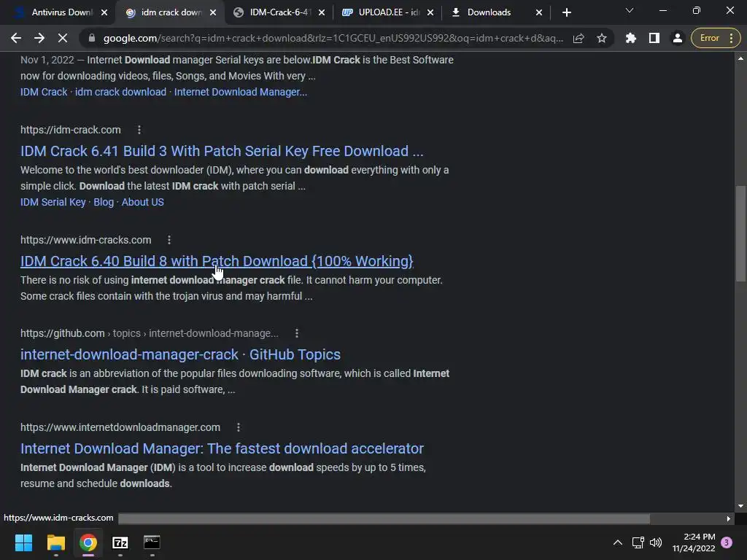Share this page icon in address bar
This screenshot has height=560, width=747.
click(578, 38)
